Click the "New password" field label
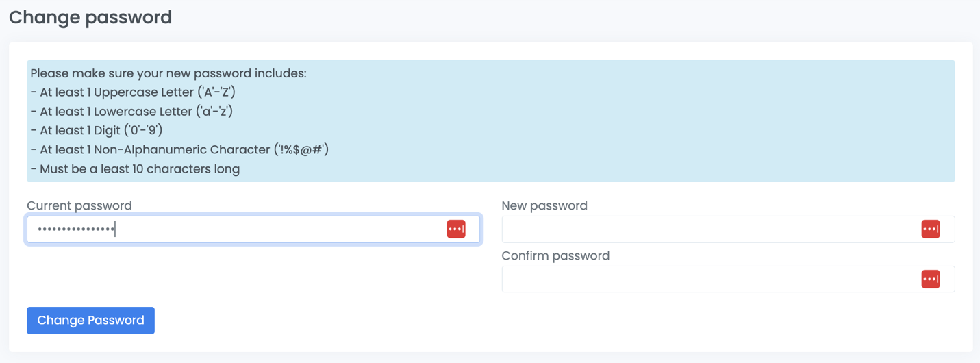980x363 pixels. pos(544,205)
